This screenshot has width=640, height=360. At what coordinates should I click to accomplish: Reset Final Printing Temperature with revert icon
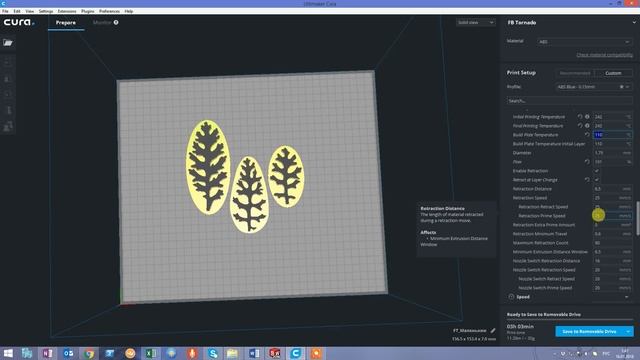tap(580, 126)
